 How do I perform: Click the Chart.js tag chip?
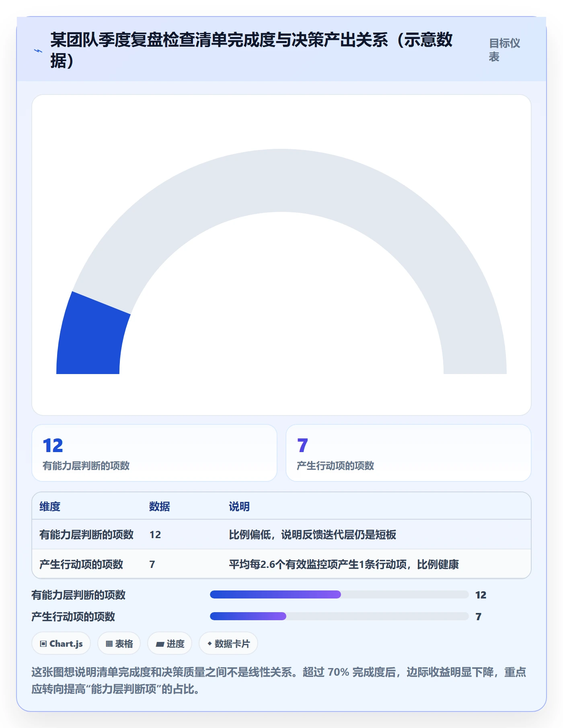pos(61,644)
